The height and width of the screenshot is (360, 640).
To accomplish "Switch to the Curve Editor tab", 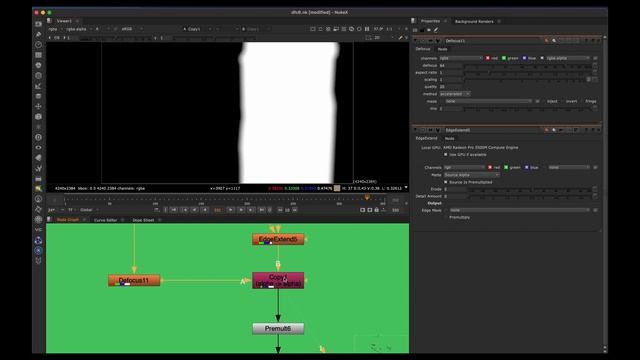I will tap(106, 220).
